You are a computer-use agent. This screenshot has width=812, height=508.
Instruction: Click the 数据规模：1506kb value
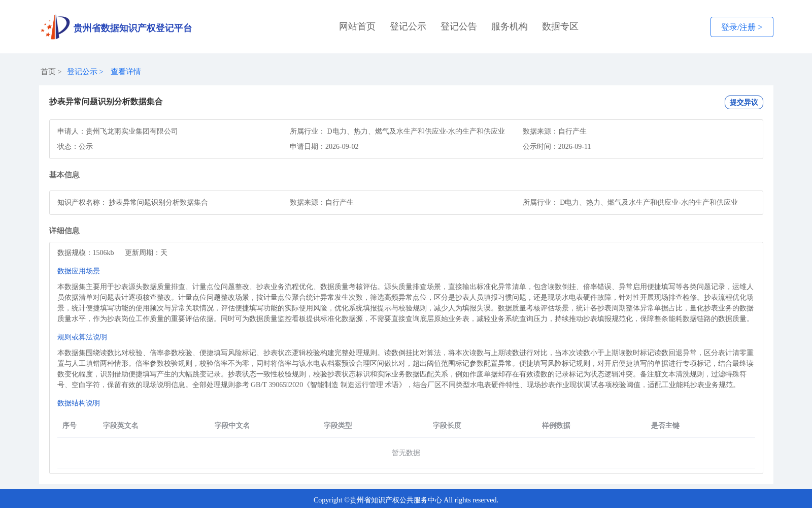[x=86, y=252]
